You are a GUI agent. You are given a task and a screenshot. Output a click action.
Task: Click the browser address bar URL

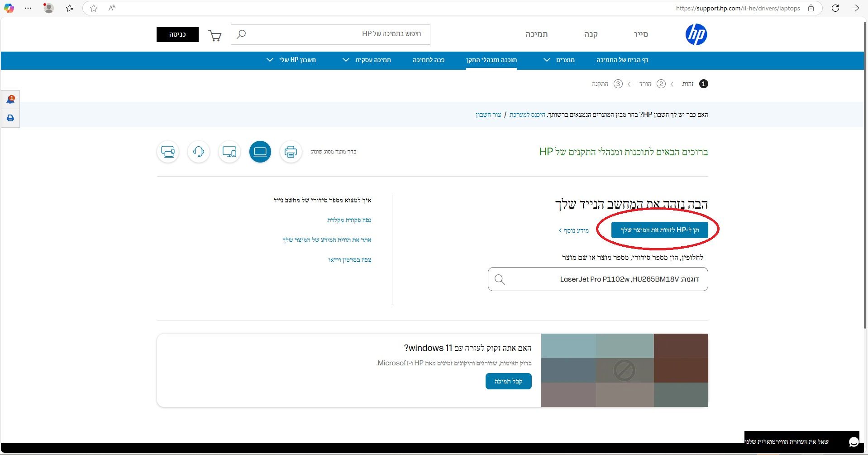pos(738,8)
